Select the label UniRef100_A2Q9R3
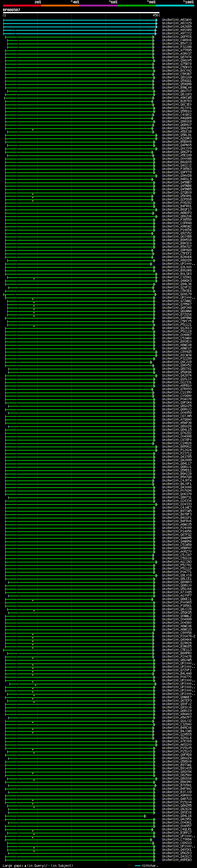This screenshot has height=868, width=197. click(176, 139)
